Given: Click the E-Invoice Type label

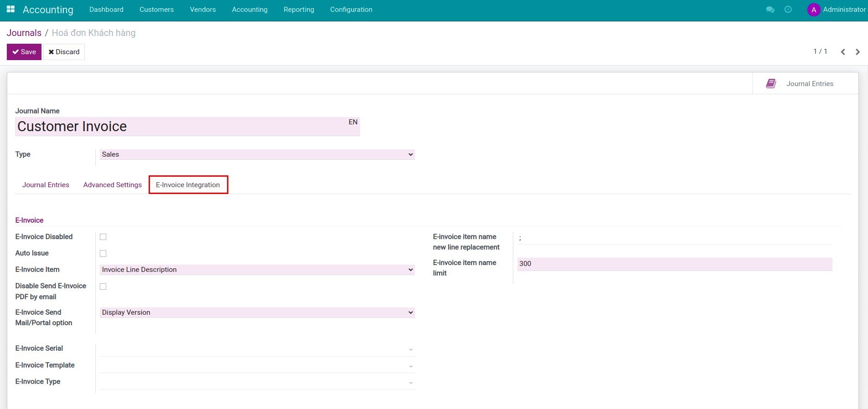Looking at the screenshot, I should point(38,382).
